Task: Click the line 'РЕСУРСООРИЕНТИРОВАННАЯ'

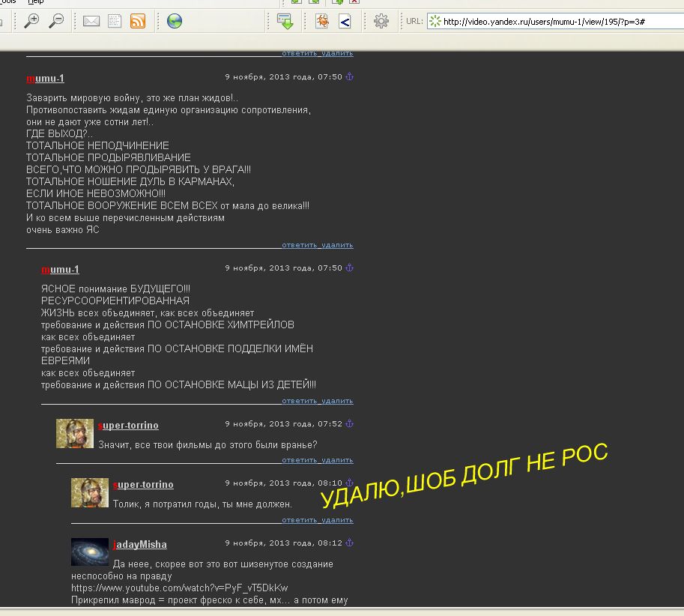Action: pyautogui.click(x=115, y=301)
